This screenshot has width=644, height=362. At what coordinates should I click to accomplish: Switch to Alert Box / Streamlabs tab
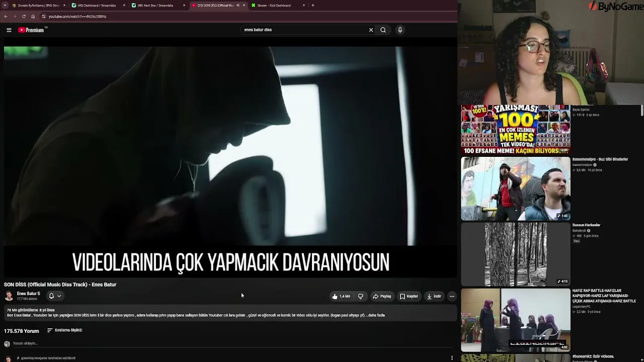click(158, 6)
